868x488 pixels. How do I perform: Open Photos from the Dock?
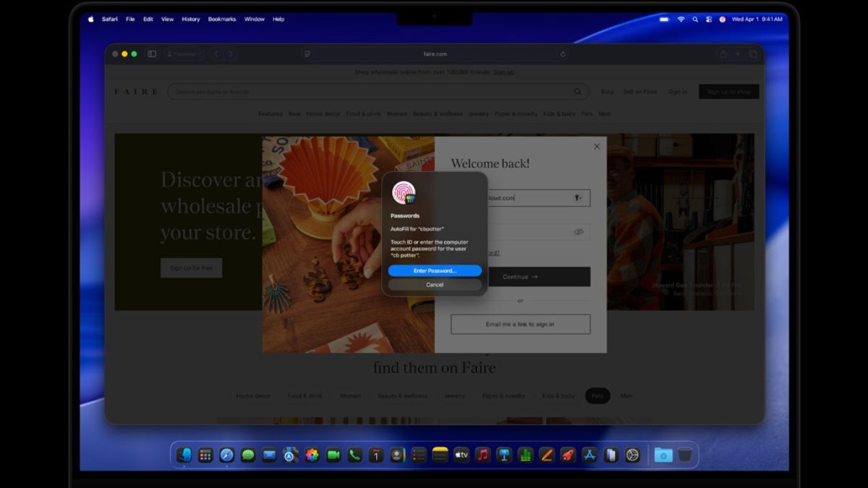click(312, 455)
